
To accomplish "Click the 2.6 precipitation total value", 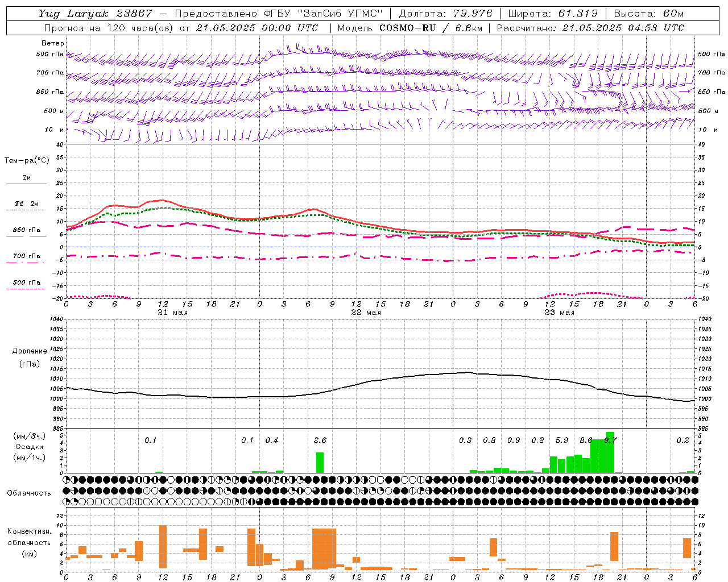I will coord(320,440).
